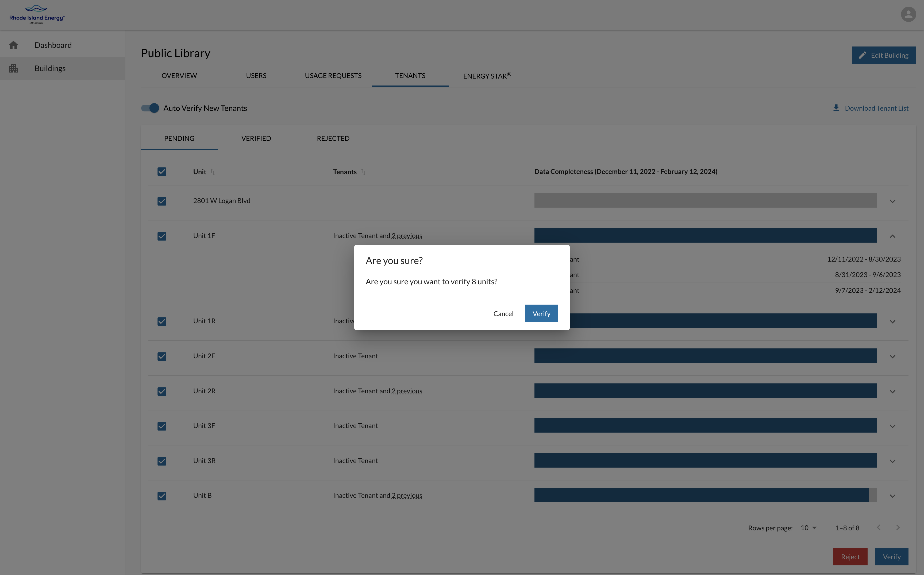Click the Tenants column sort arrows
The height and width of the screenshot is (575, 924).
pos(363,172)
